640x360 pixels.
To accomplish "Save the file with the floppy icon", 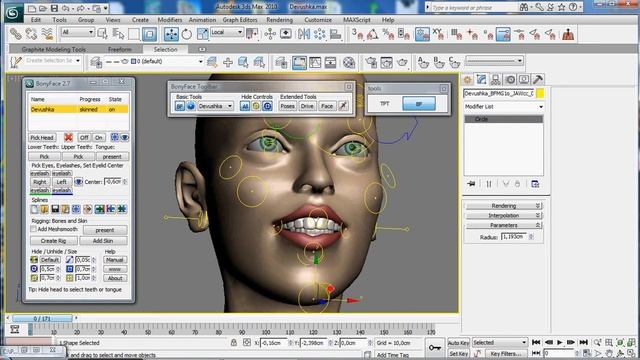I will [x=54, y=8].
